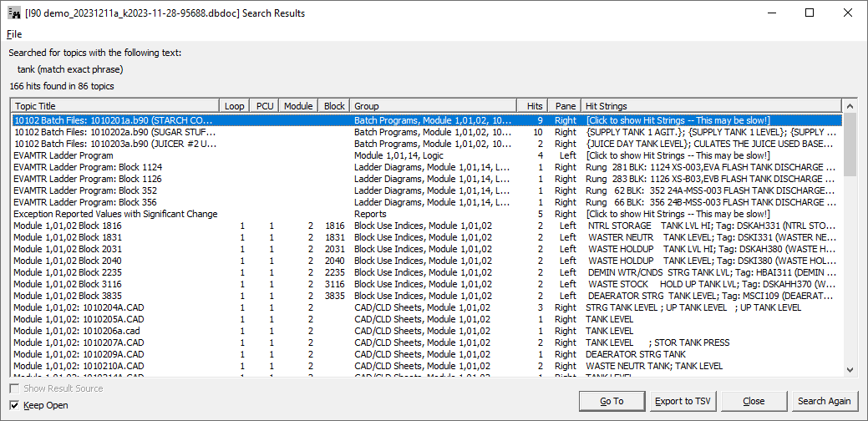Select the row Module 1,01,02 Block 2031
This screenshot has width=868, height=421.
point(427,249)
